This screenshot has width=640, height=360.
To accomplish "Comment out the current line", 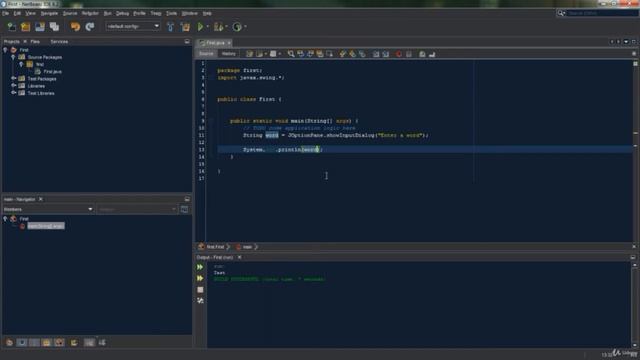I will (422, 54).
